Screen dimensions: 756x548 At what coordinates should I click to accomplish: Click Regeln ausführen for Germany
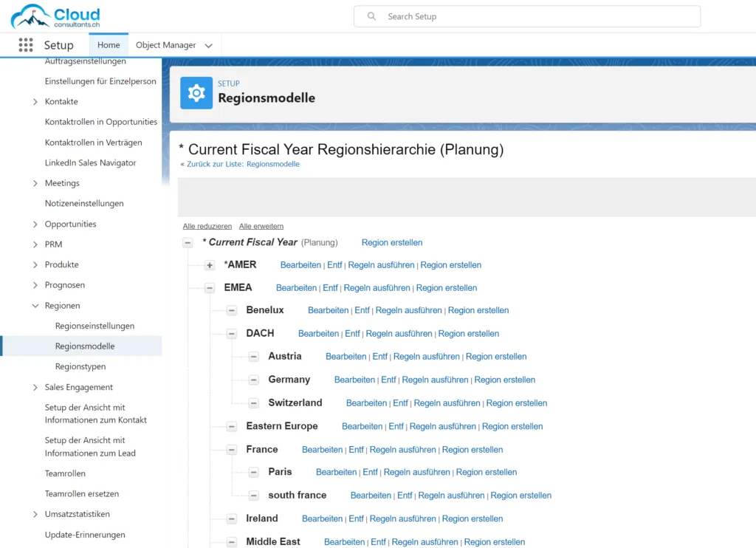pyautogui.click(x=435, y=380)
